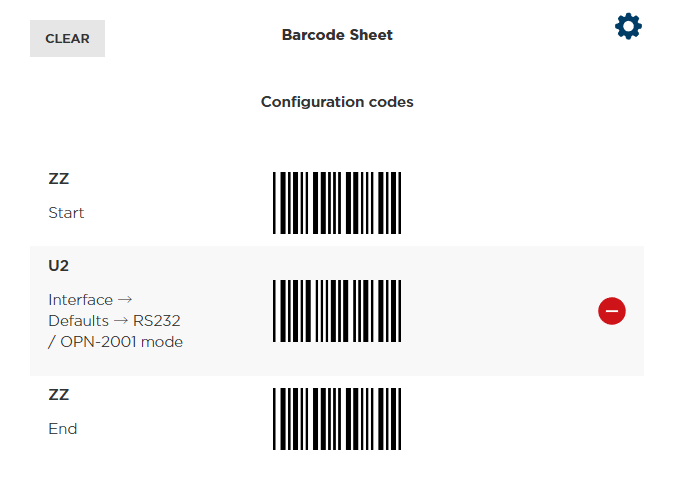684x484 pixels.
Task: Click the Configuration codes heading
Action: click(x=337, y=102)
